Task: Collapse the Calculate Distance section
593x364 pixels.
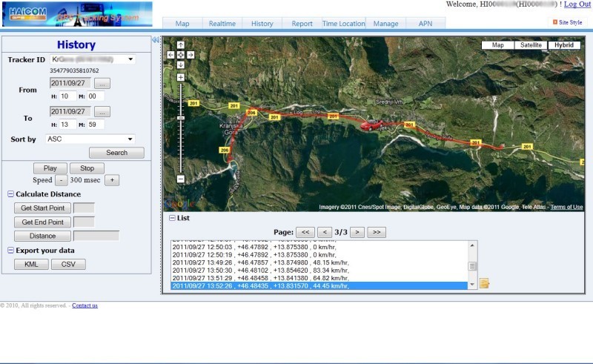Action: [10, 194]
